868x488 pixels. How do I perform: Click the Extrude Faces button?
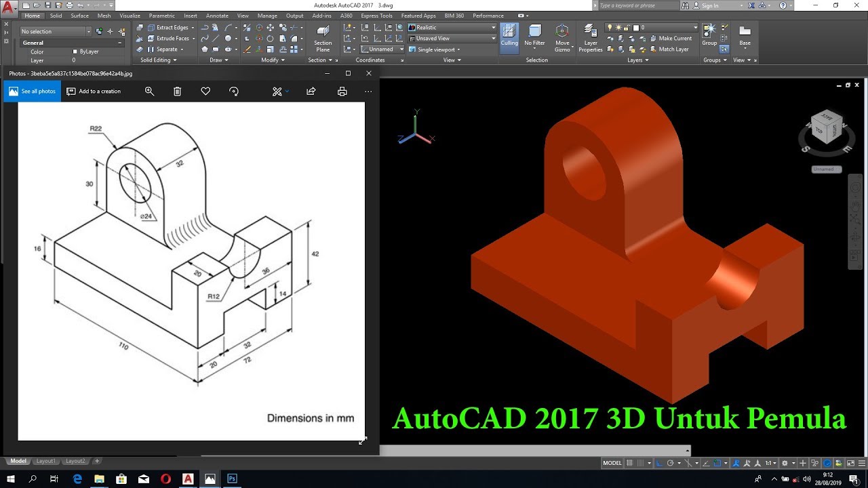[173, 39]
